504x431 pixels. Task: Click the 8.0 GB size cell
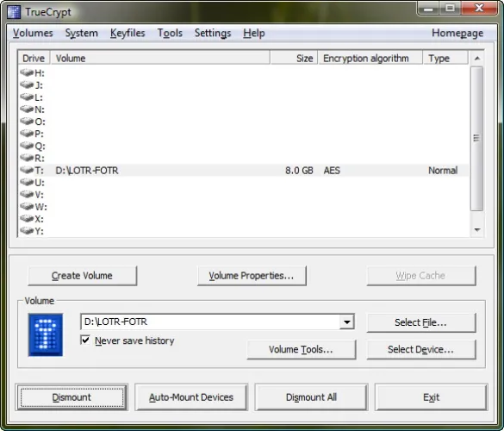(x=299, y=170)
